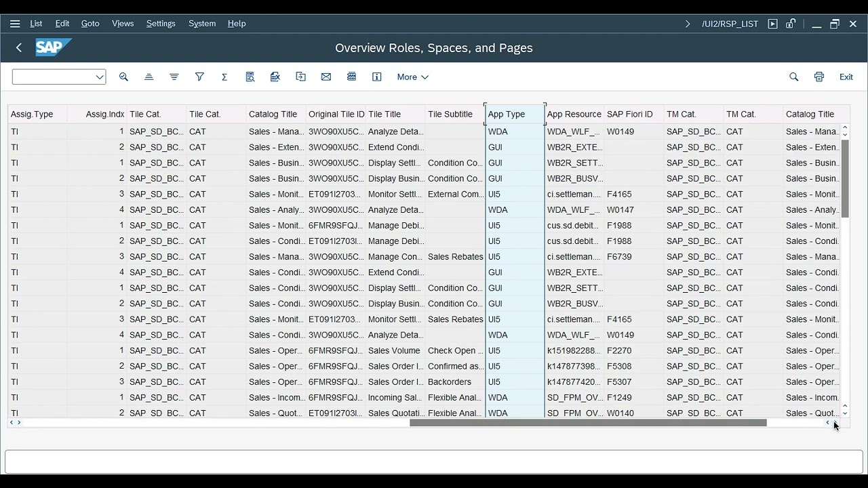
Task: Select the cell with Fiori ID F1249
Action: coord(634,398)
